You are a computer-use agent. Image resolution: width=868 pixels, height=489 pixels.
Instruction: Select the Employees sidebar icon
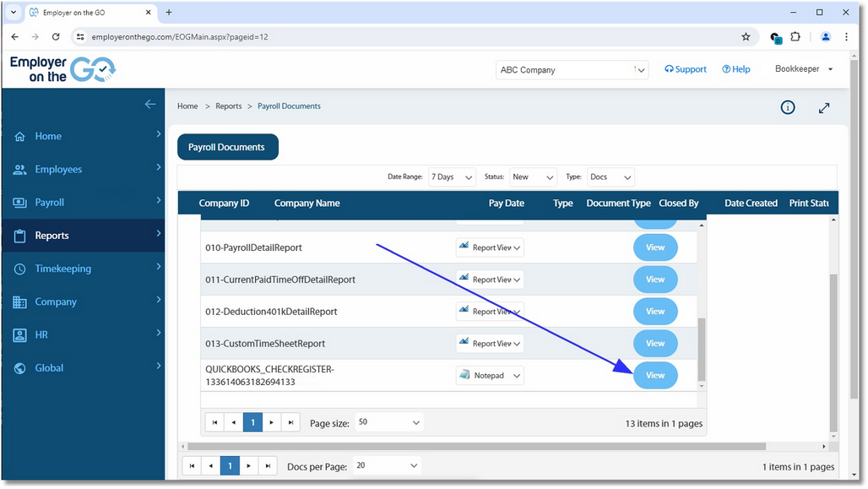point(20,169)
